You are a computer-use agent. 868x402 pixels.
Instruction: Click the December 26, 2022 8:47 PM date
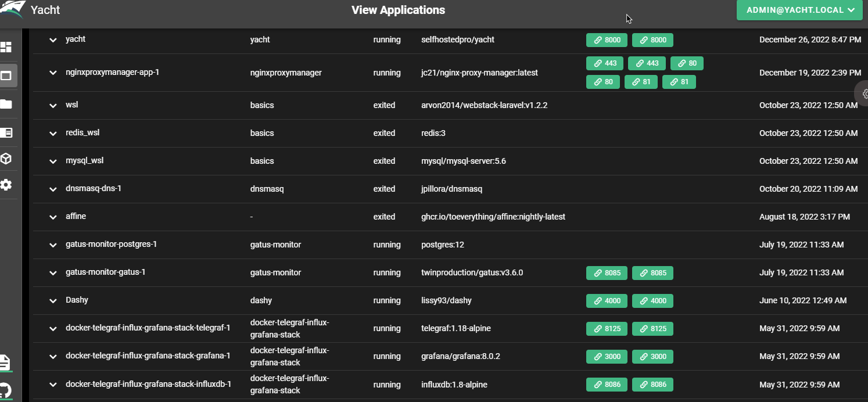pyautogui.click(x=810, y=40)
